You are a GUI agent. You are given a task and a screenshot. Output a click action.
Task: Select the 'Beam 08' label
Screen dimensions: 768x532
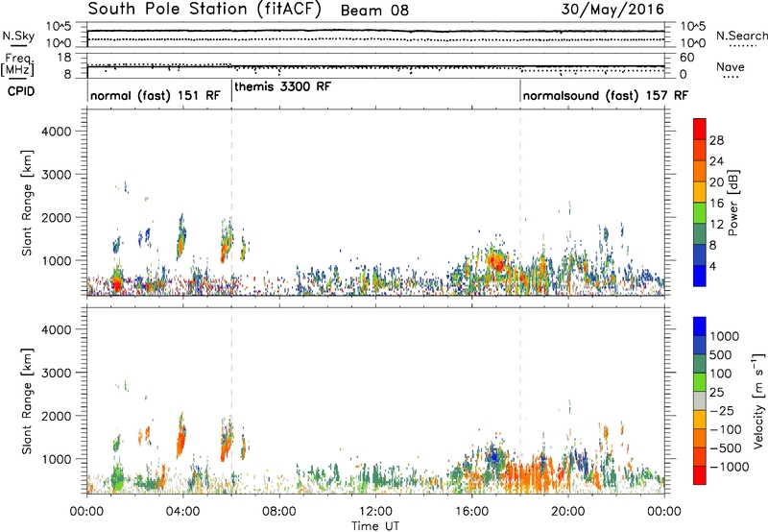(x=374, y=11)
